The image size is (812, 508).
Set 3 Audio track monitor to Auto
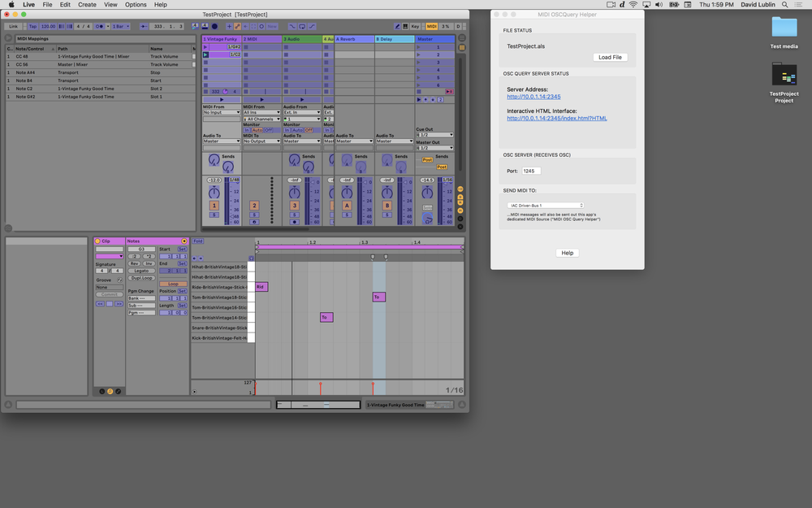click(x=297, y=130)
